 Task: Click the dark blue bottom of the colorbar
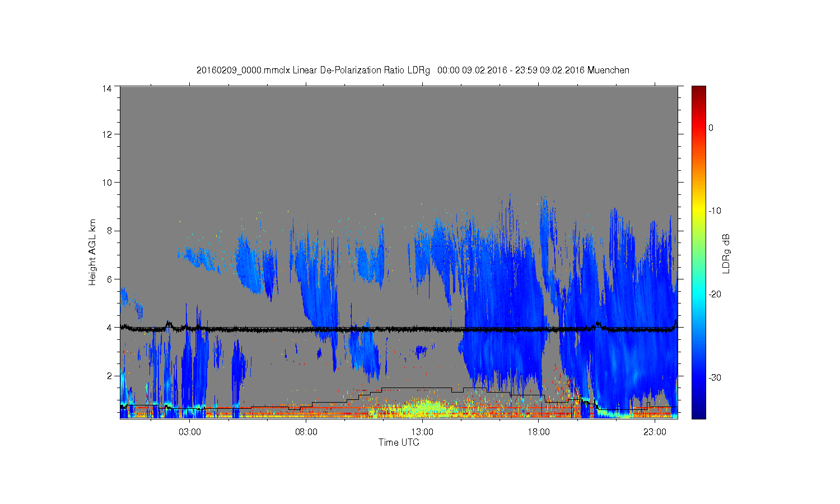pyautogui.click(x=698, y=413)
